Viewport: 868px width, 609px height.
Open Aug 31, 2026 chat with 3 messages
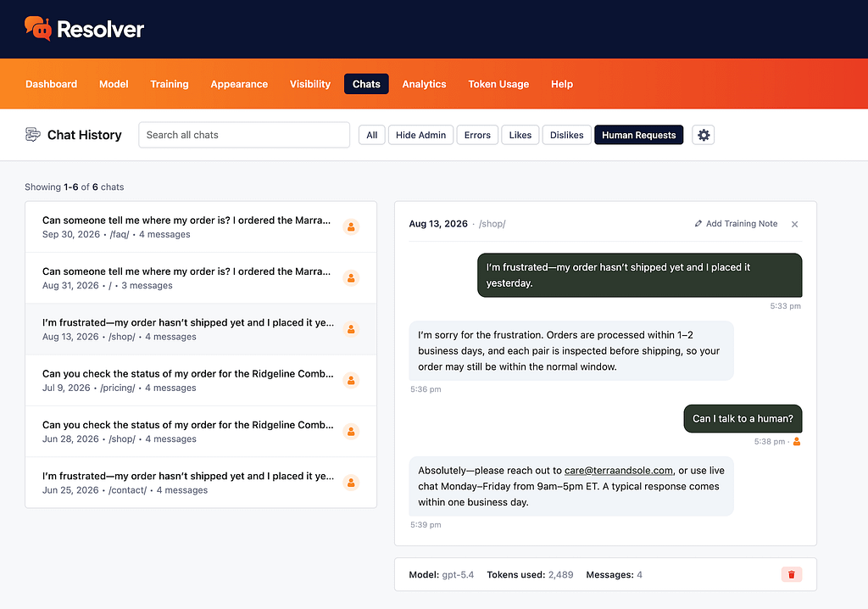[201, 278]
